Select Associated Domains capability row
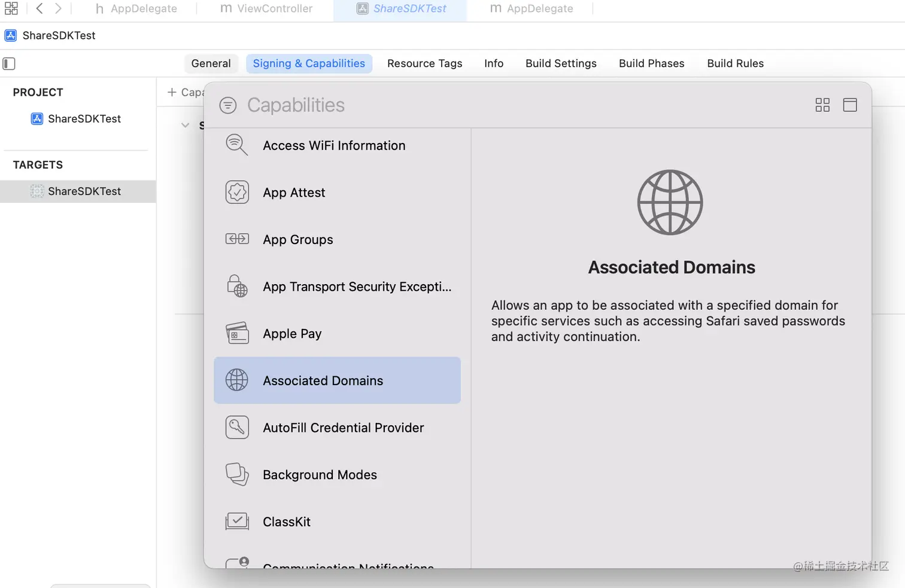The height and width of the screenshot is (588, 905). (x=338, y=380)
